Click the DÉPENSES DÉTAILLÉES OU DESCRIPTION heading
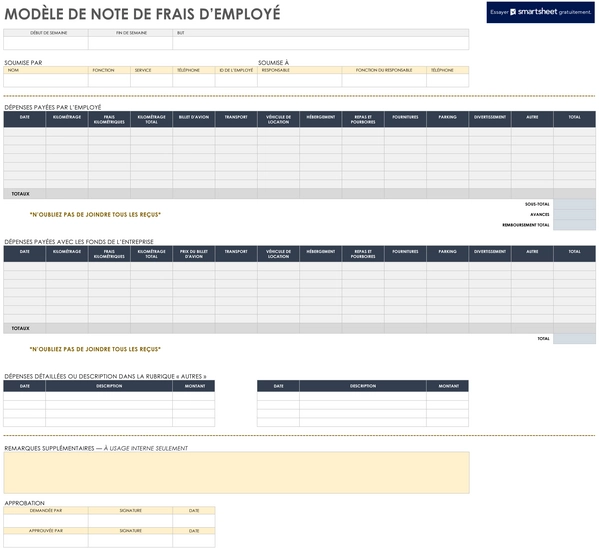 tap(105, 376)
